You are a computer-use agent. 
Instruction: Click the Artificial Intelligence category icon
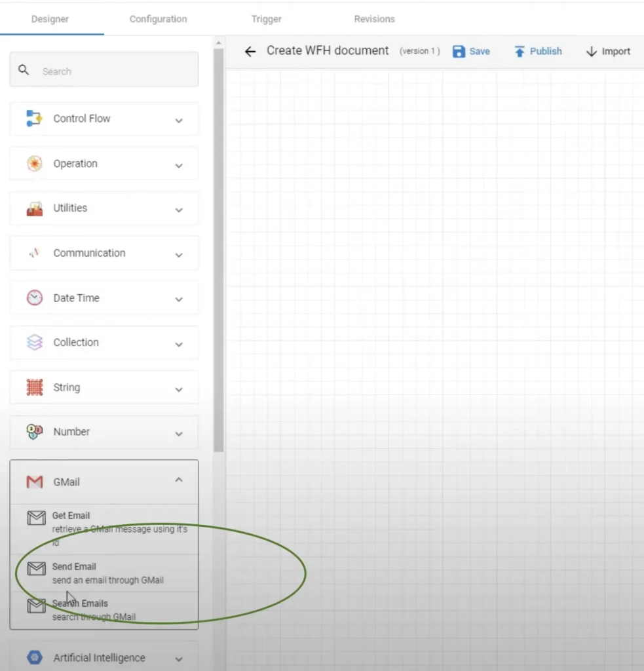pyautogui.click(x=34, y=657)
